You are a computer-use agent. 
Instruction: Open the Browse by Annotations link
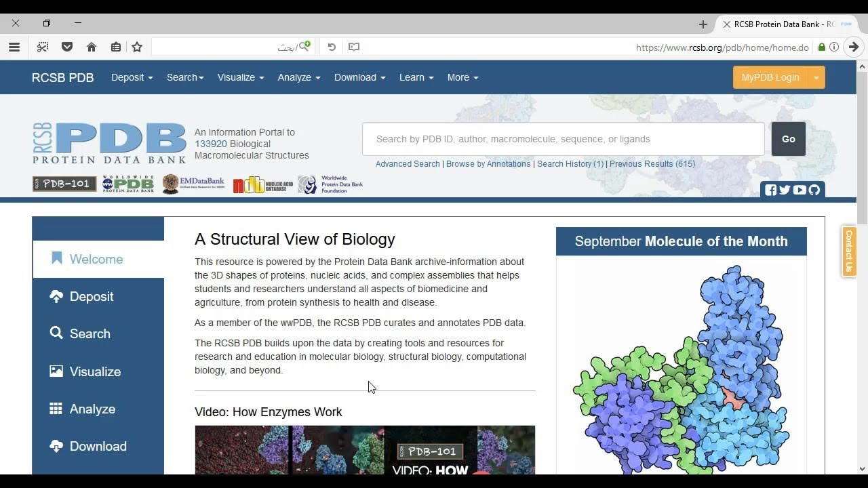click(488, 164)
